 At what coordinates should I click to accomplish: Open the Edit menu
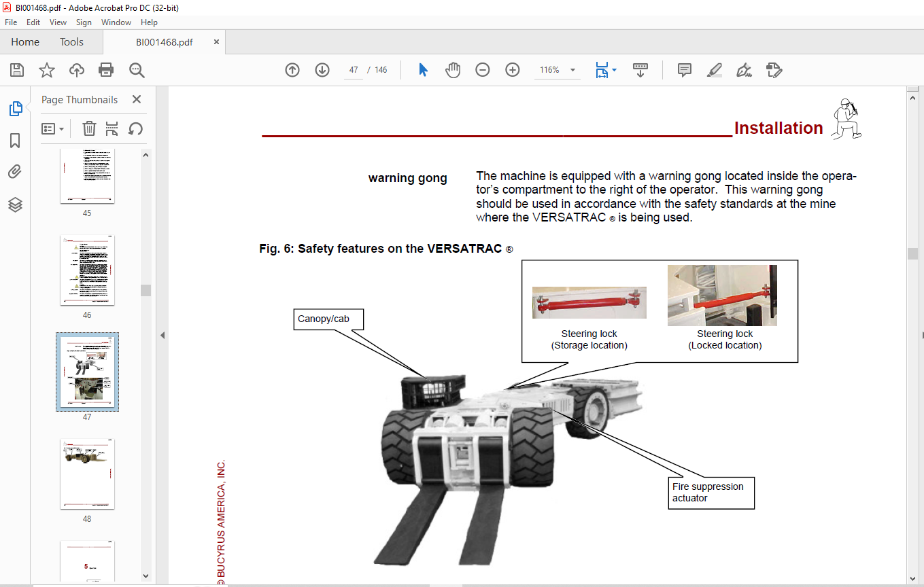[x=33, y=22]
